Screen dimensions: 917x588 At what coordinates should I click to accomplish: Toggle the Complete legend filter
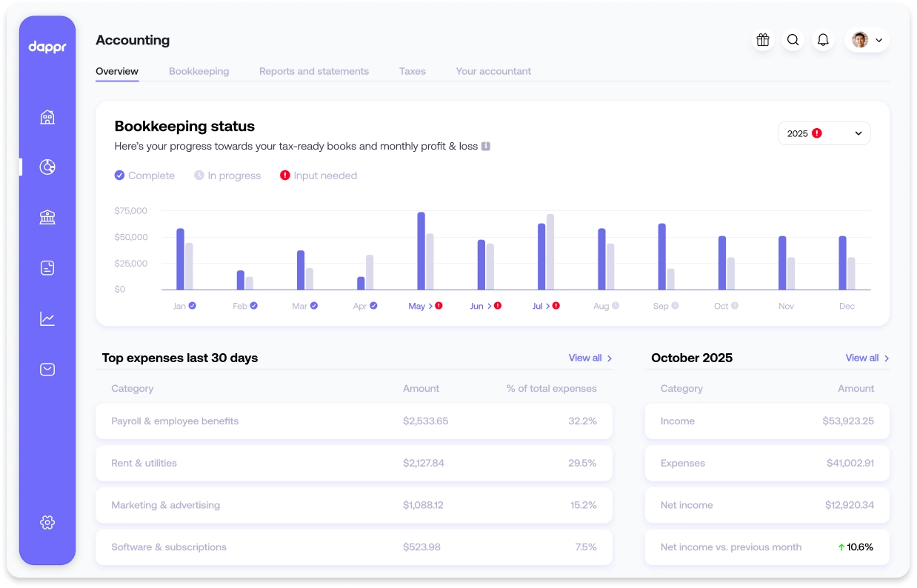(144, 176)
